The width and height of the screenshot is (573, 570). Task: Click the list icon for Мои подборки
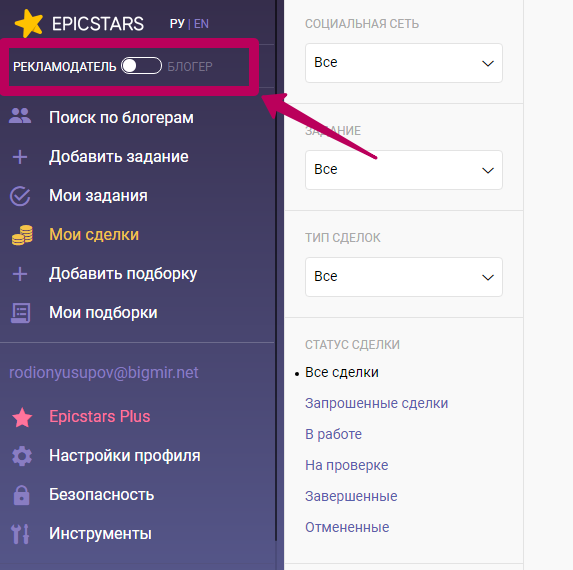tap(20, 313)
